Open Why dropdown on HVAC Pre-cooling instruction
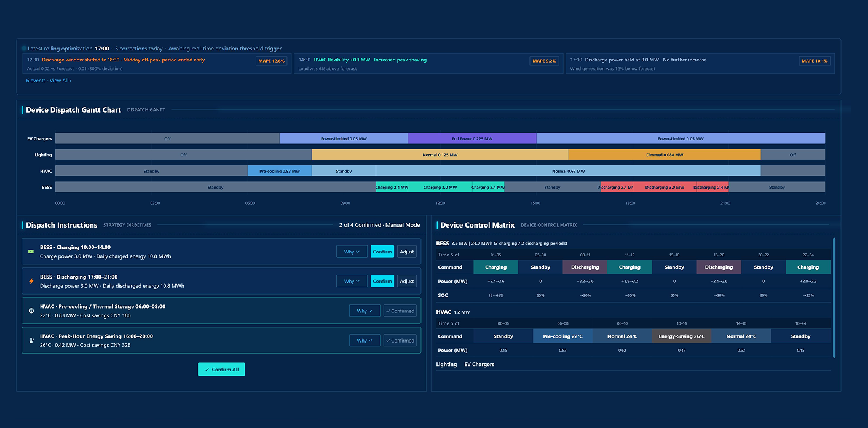The height and width of the screenshot is (428, 868). pyautogui.click(x=365, y=311)
